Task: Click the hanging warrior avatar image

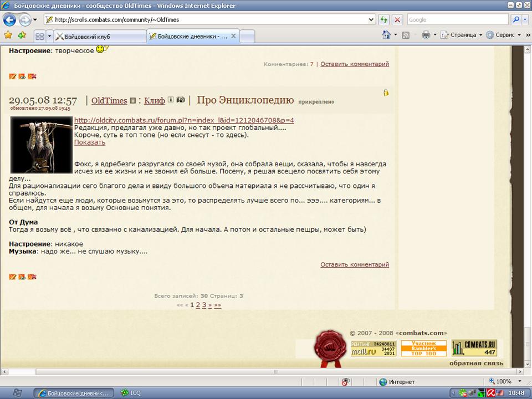Action: tap(42, 145)
